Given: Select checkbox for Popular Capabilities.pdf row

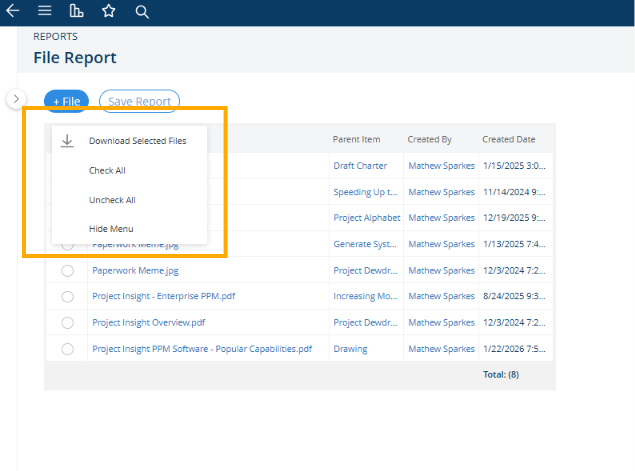Looking at the screenshot, I should pyautogui.click(x=68, y=349).
